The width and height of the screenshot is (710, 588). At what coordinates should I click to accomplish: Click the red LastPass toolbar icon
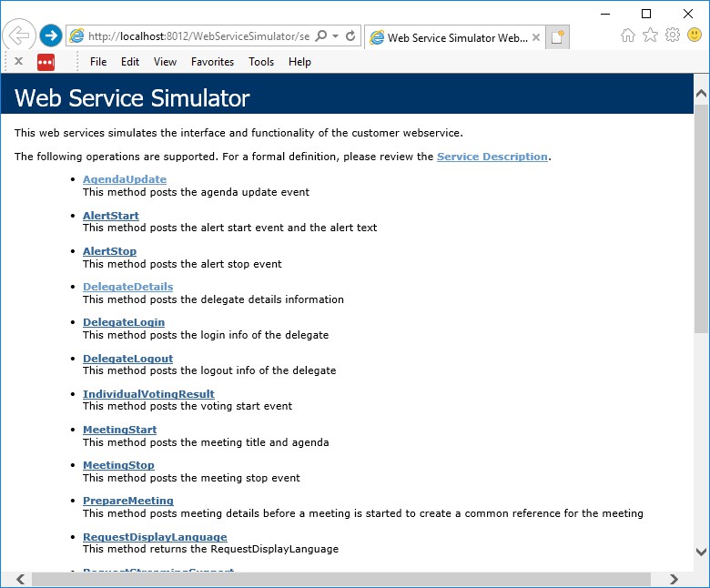coord(46,62)
